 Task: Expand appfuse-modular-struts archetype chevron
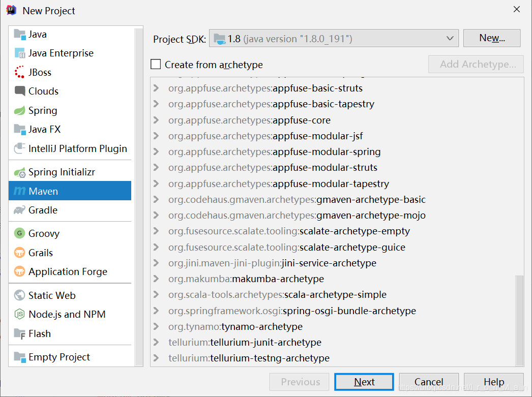click(x=156, y=167)
